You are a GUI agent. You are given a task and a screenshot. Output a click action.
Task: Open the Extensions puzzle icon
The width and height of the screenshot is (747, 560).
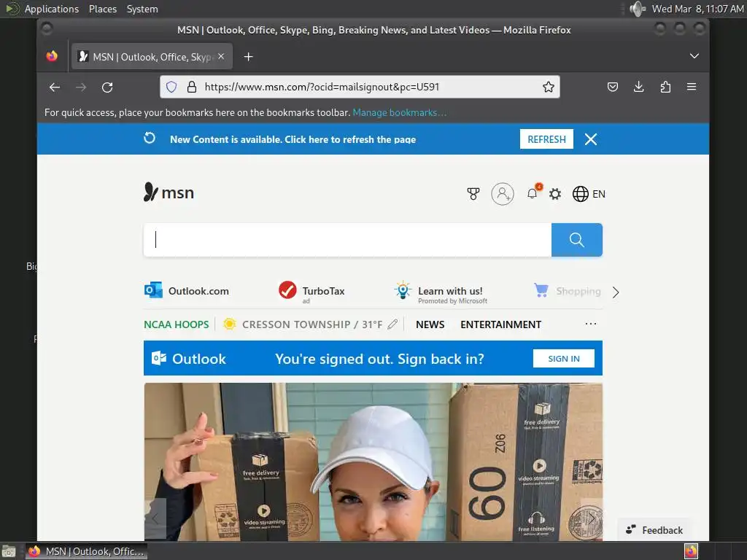pos(665,87)
